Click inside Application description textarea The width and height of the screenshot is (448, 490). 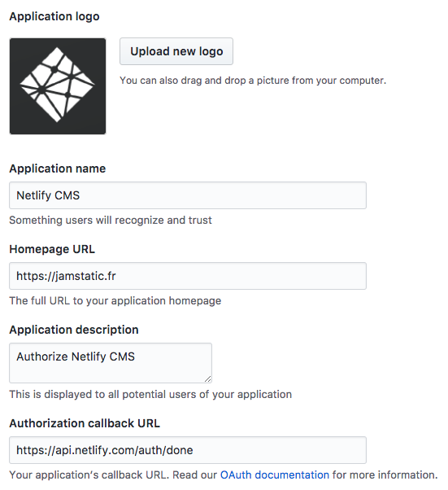[x=111, y=363]
